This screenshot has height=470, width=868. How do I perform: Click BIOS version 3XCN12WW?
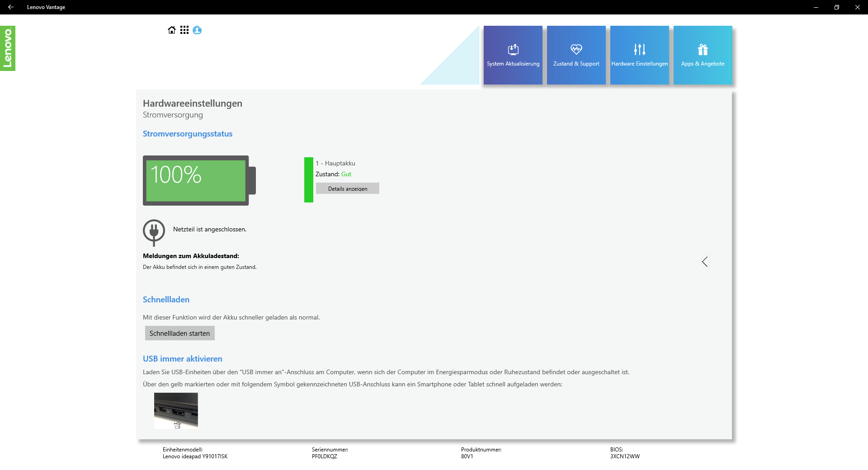click(x=625, y=456)
